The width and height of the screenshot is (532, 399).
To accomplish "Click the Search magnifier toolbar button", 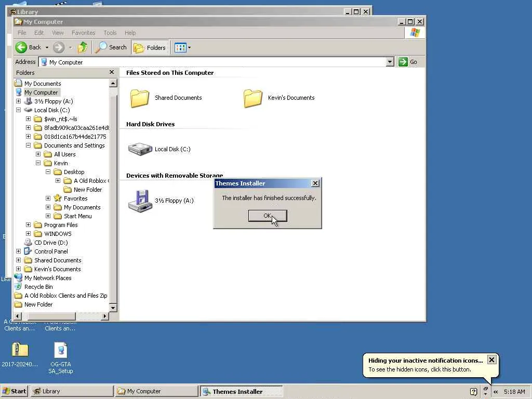I will [x=111, y=47].
